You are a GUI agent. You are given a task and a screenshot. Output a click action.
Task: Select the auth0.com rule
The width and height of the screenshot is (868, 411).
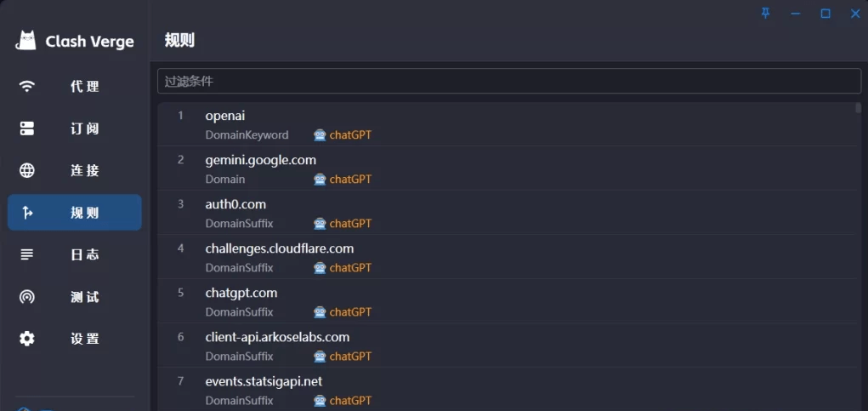pos(235,205)
